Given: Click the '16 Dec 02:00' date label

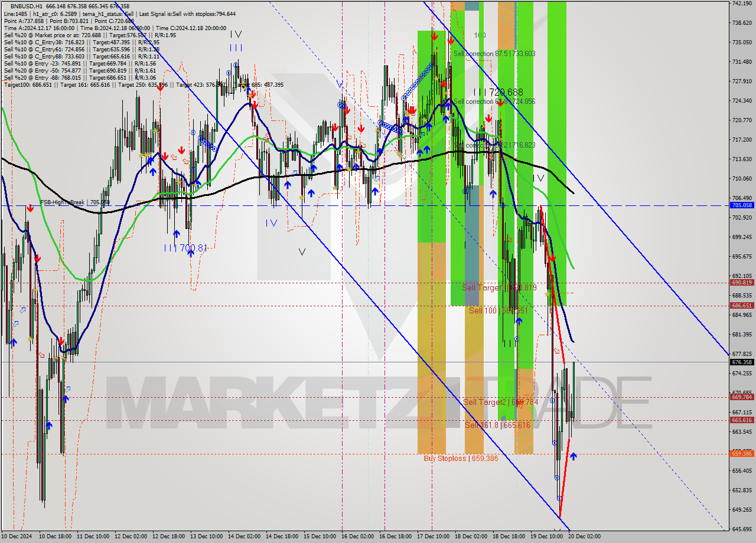Looking at the screenshot, I should click(358, 537).
